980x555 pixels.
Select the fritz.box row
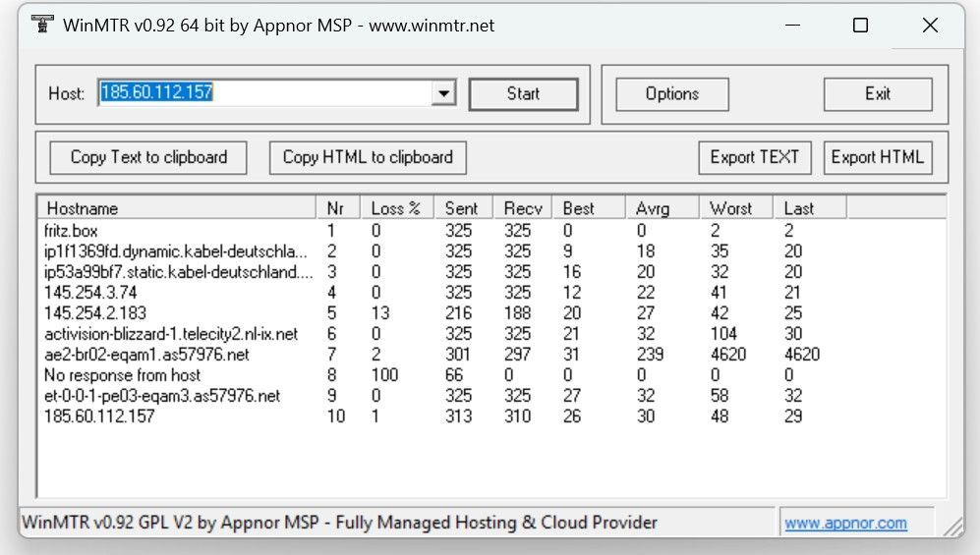[491, 231]
